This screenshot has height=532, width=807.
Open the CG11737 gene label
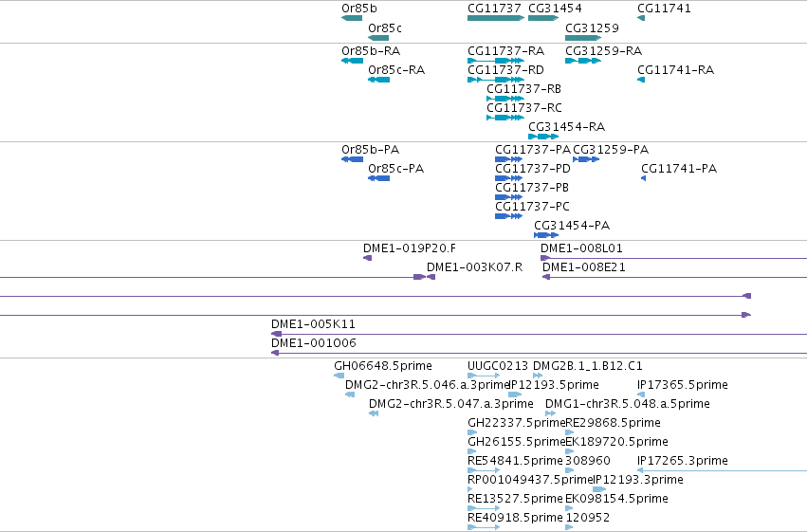[494, 9]
